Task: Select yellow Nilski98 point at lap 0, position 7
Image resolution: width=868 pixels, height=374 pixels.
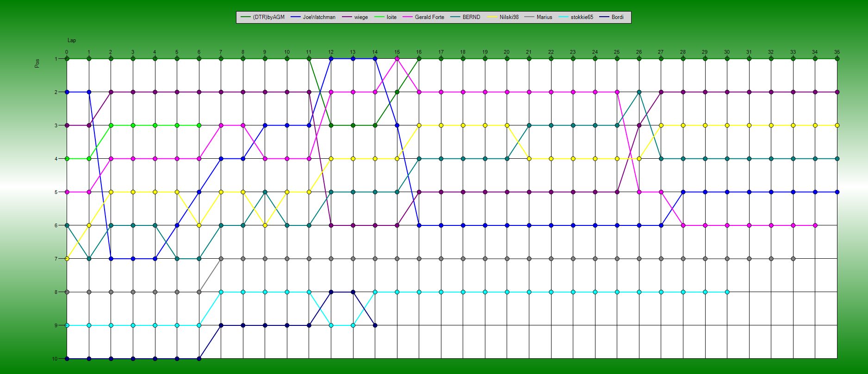Action: [67, 259]
